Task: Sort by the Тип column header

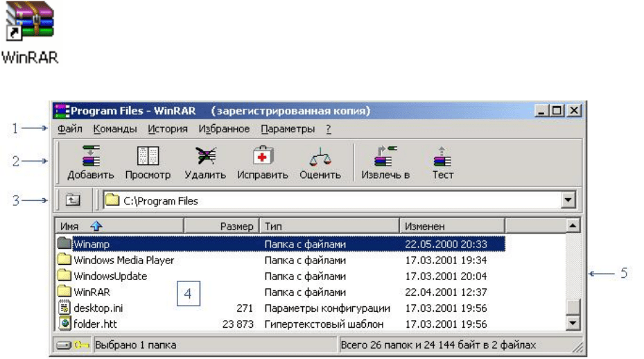Action: (330, 226)
